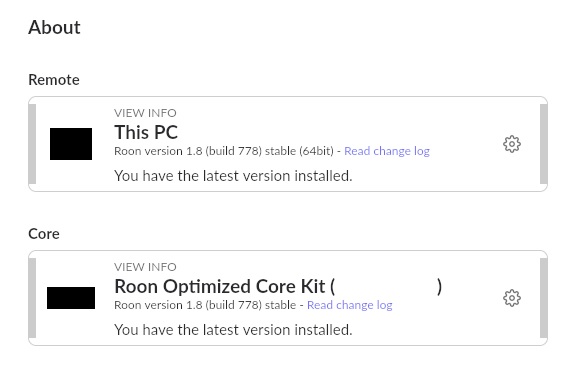579x389 pixels.
Task: Click the Roon Optimized Core Kit title
Action: click(278, 286)
